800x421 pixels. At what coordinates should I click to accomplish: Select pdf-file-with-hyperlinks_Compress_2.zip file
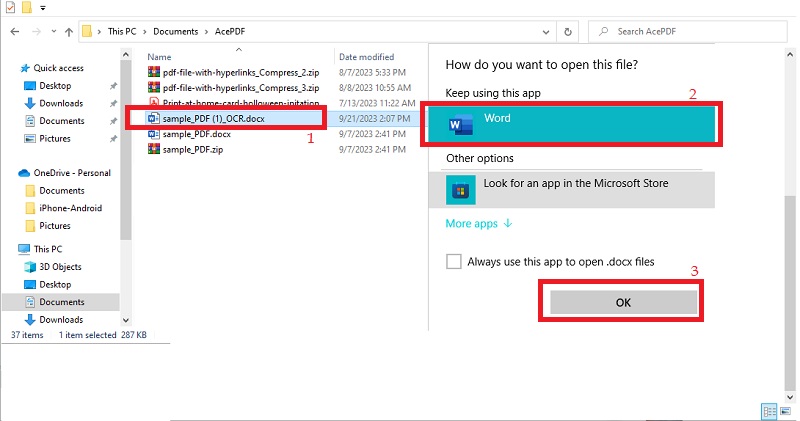pyautogui.click(x=241, y=72)
